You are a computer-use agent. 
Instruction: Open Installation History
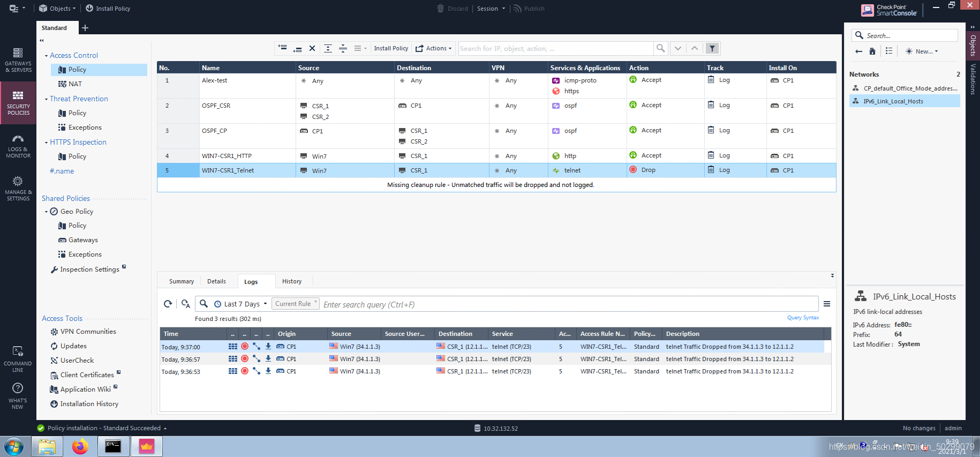[x=84, y=404]
